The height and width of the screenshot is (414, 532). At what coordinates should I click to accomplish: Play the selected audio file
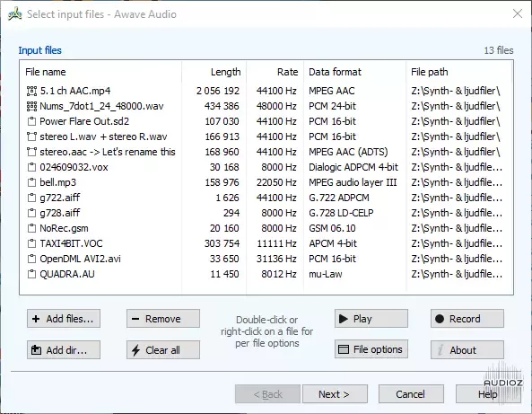(x=371, y=319)
